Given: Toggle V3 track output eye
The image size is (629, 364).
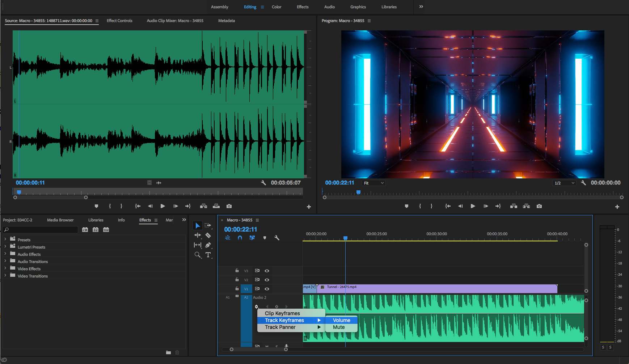Looking at the screenshot, I should pos(267,271).
